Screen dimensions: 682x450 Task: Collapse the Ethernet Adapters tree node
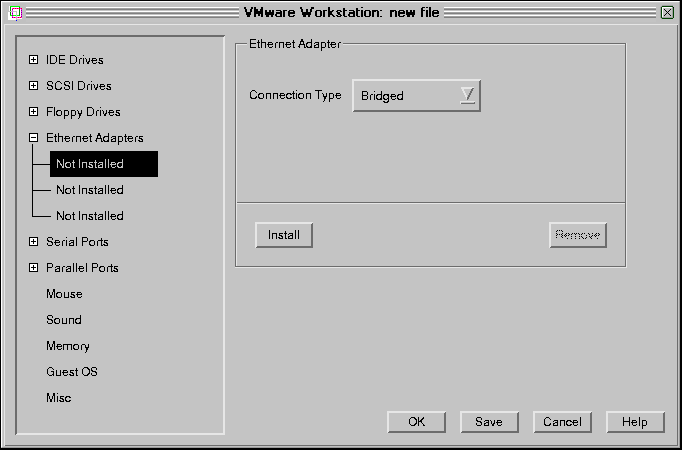[33, 138]
